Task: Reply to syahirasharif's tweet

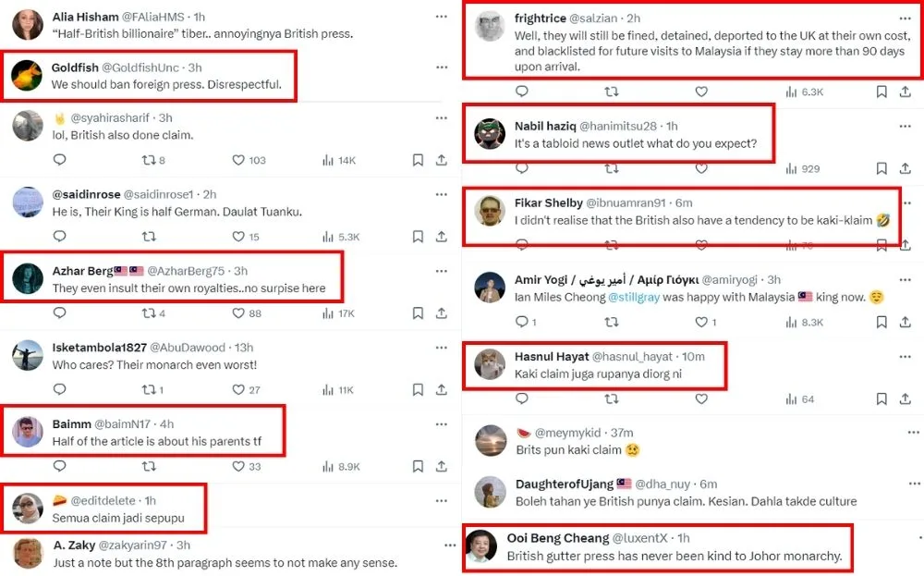Action: [x=60, y=160]
